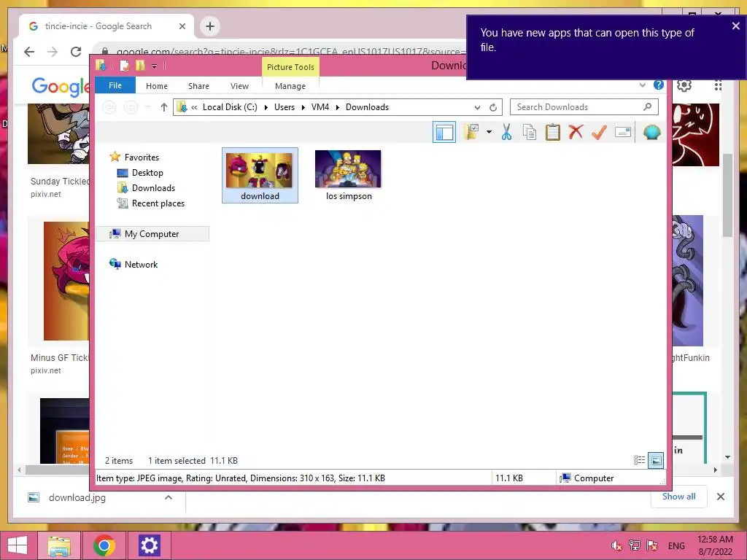Select Users in the address path

pos(285,107)
